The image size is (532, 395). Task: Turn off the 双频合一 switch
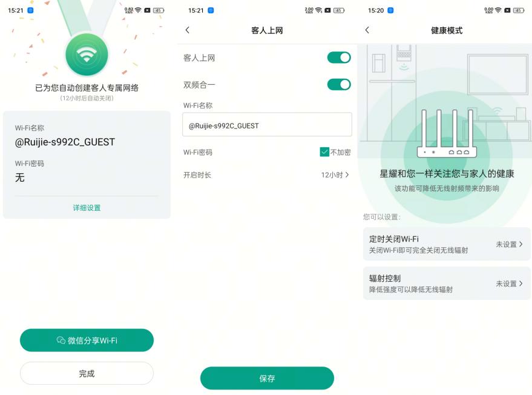(340, 84)
